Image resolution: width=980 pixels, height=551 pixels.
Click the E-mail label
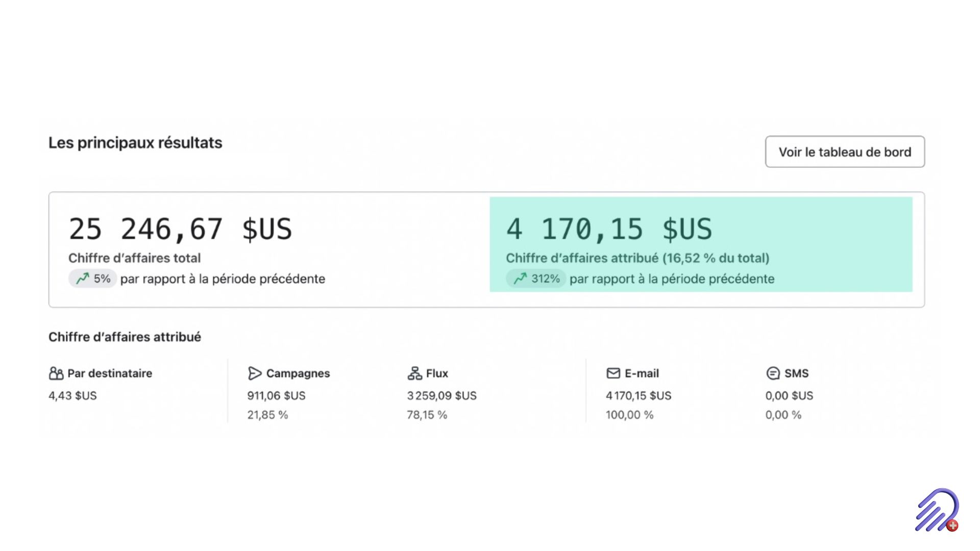tap(642, 373)
